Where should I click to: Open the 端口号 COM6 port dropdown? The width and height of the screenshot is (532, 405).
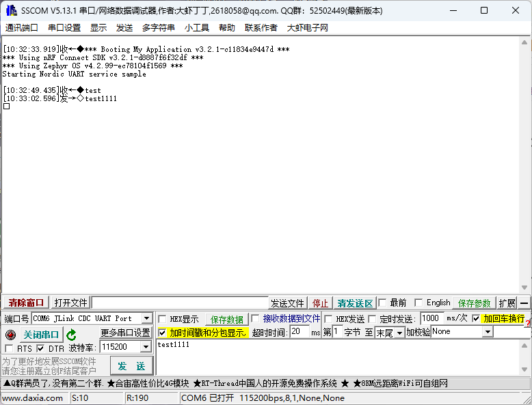pyautogui.click(x=146, y=318)
